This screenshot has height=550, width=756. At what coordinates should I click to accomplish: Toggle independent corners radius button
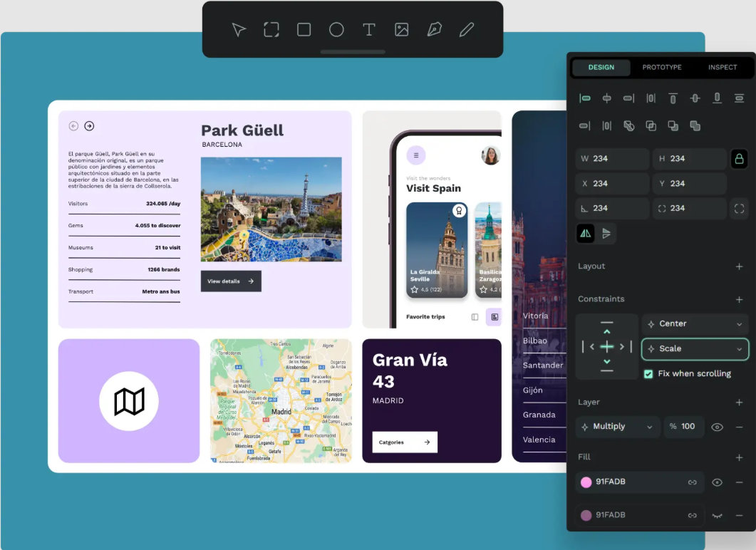point(739,208)
